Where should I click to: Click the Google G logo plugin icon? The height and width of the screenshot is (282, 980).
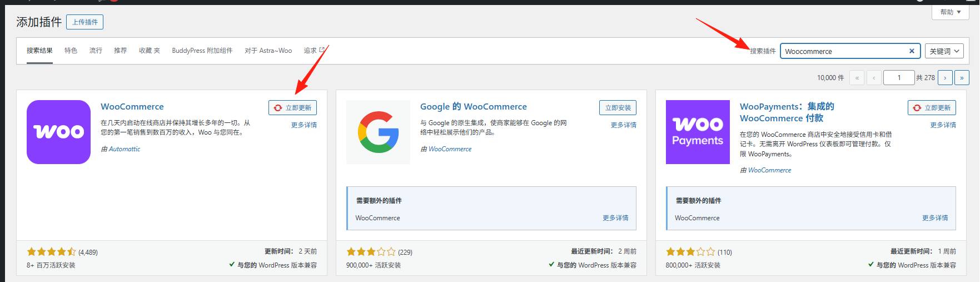pos(378,132)
